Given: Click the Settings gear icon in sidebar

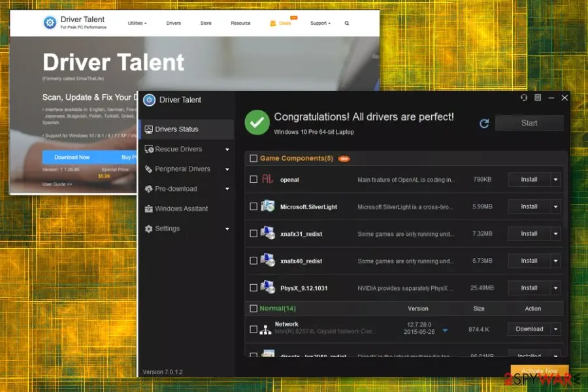Looking at the screenshot, I should pos(148,229).
